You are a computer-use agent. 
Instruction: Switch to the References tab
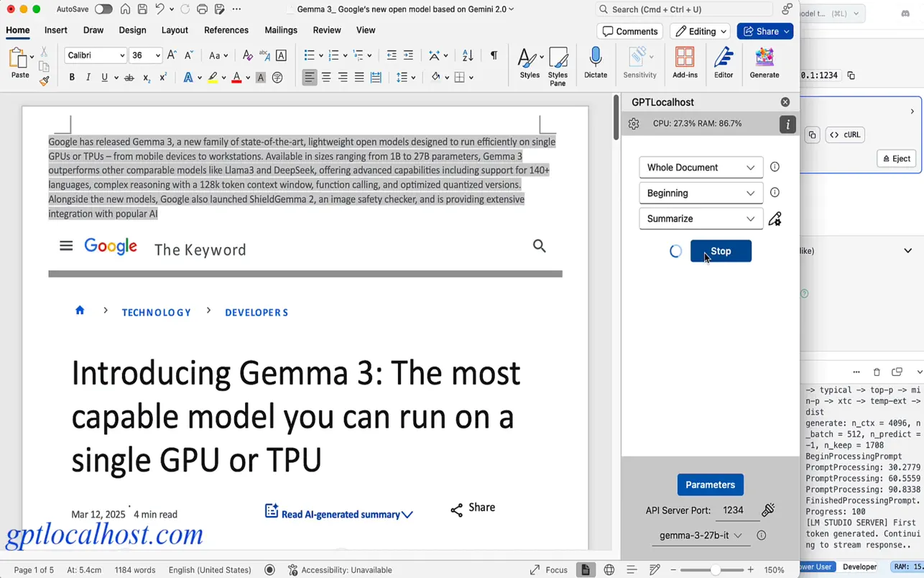click(x=226, y=30)
